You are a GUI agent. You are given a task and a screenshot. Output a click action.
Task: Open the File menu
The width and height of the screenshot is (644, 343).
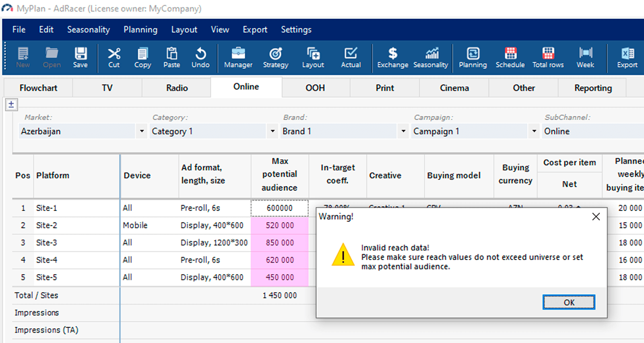(x=19, y=30)
